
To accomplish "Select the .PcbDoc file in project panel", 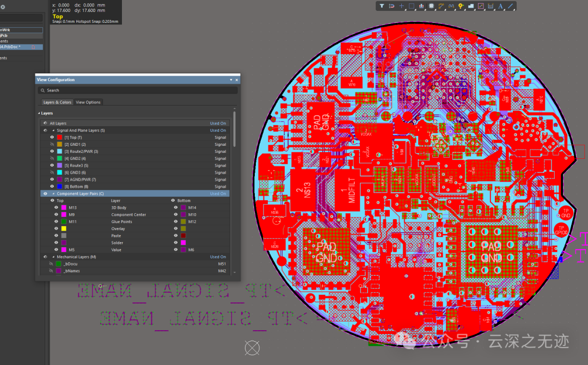I will click(x=21, y=47).
